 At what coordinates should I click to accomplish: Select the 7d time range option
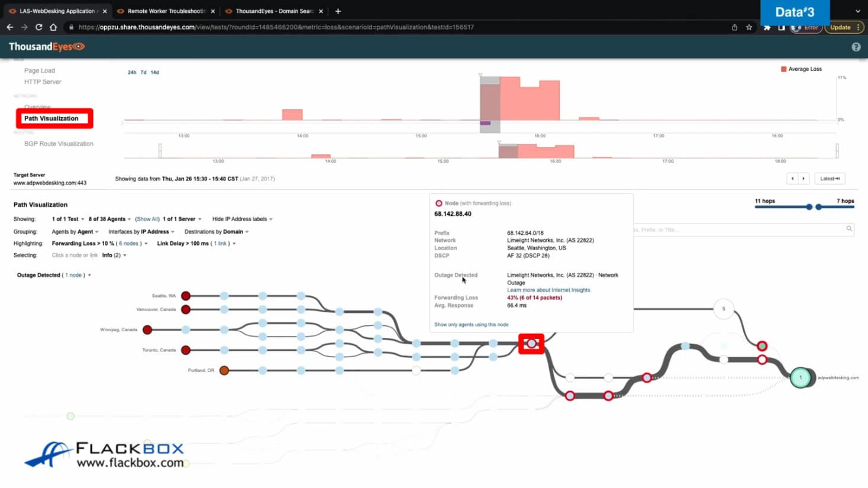pos(143,73)
